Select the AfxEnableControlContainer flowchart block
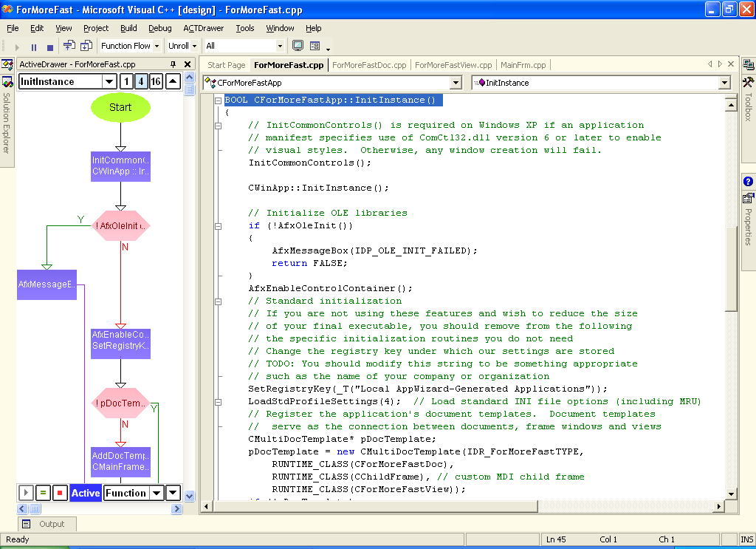This screenshot has height=549, width=756. (x=120, y=344)
